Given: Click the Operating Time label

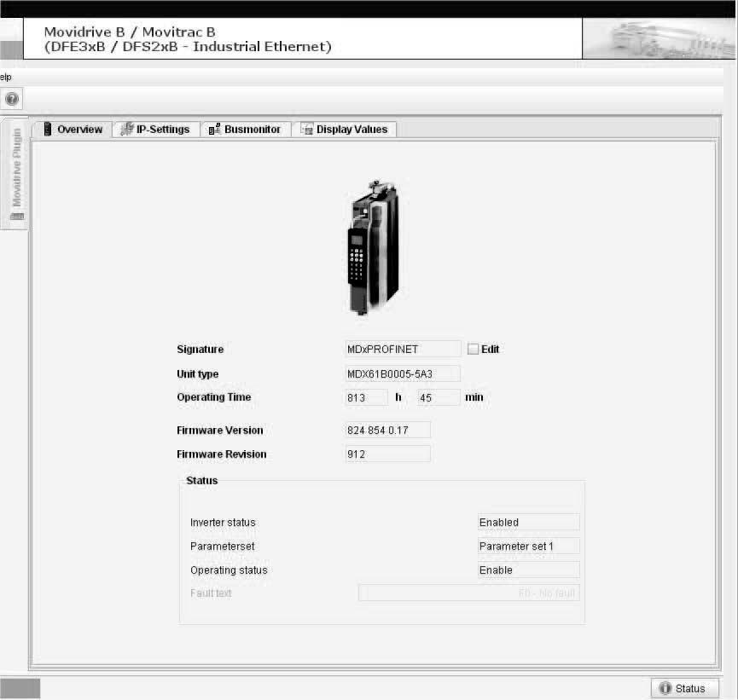Looking at the screenshot, I should tap(213, 397).
